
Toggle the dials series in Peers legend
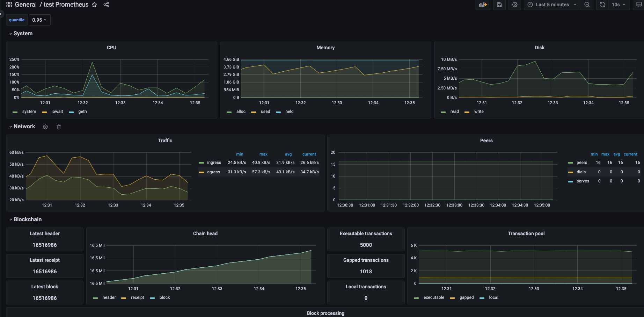tap(581, 172)
